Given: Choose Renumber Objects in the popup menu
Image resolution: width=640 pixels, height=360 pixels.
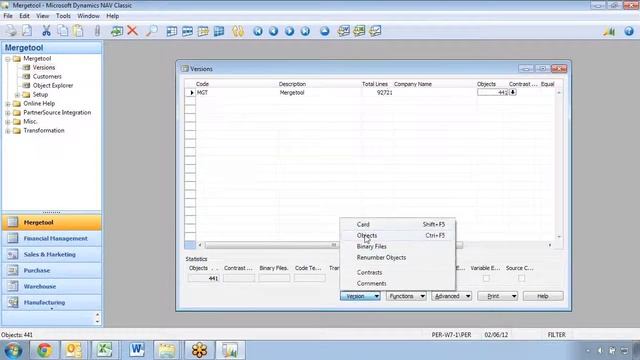Looking at the screenshot, I should pos(398,258).
